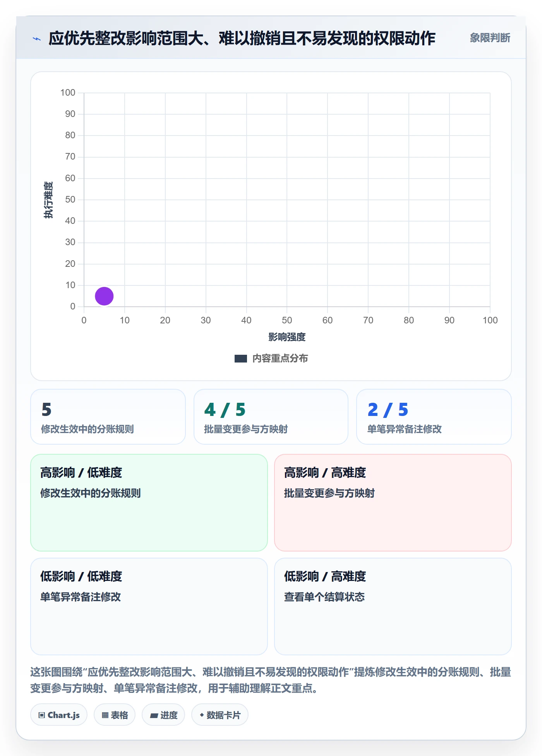Select the 修改生效中的分账规则 stat card

[108, 417]
